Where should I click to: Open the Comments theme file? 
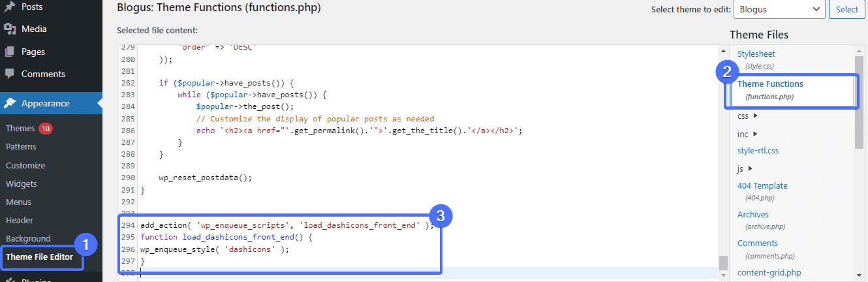[758, 243]
